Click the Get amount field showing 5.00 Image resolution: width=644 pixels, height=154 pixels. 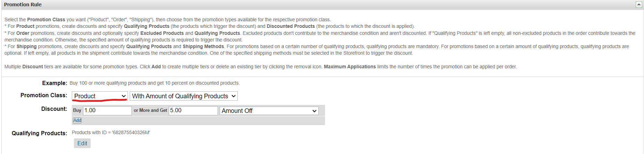193,110
